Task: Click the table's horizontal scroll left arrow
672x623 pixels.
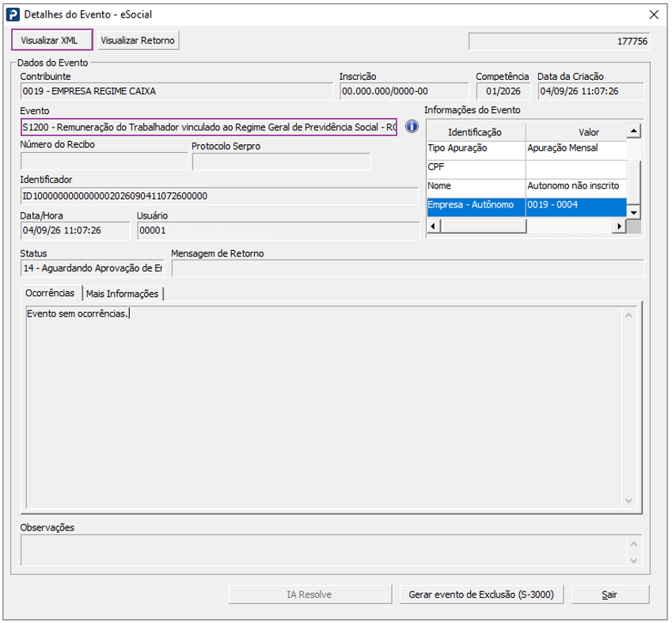Action: click(x=433, y=226)
